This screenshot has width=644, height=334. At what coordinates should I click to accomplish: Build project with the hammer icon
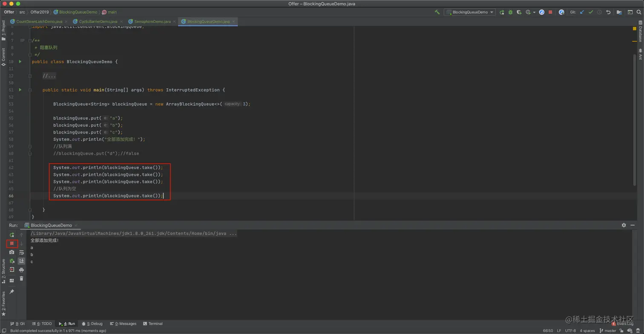(437, 12)
